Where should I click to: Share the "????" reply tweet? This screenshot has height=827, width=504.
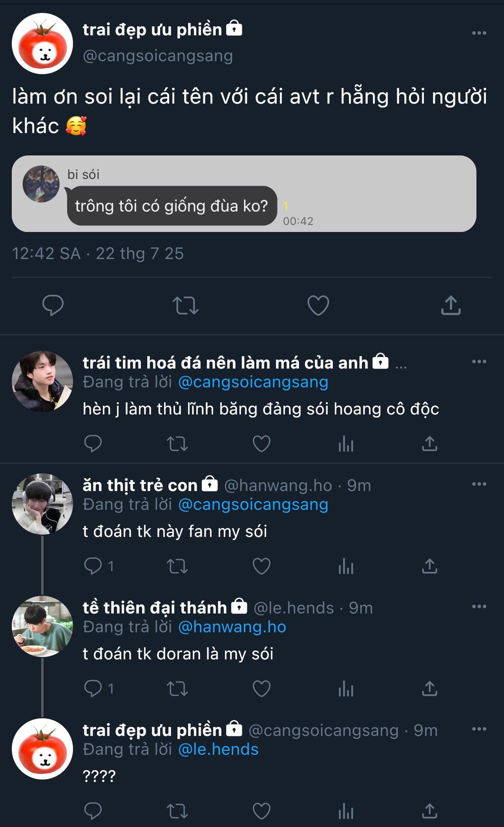click(x=429, y=811)
